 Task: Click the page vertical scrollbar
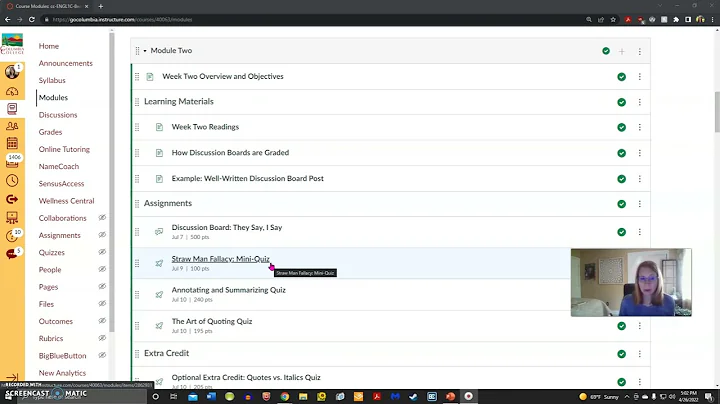point(717,112)
